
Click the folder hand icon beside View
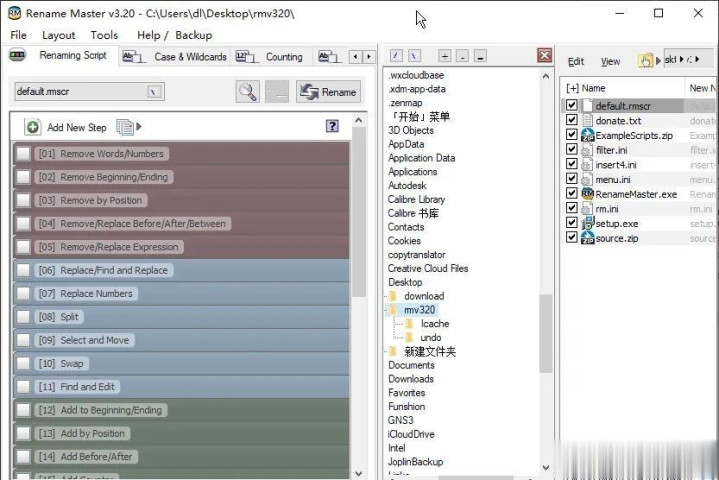click(x=646, y=61)
